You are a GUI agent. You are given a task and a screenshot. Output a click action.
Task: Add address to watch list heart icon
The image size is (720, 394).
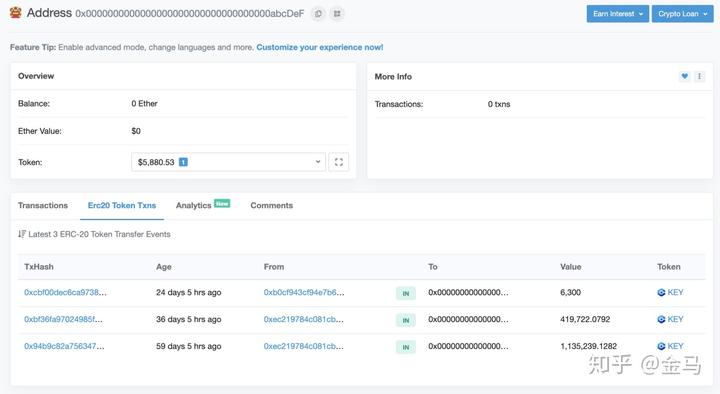(x=685, y=76)
